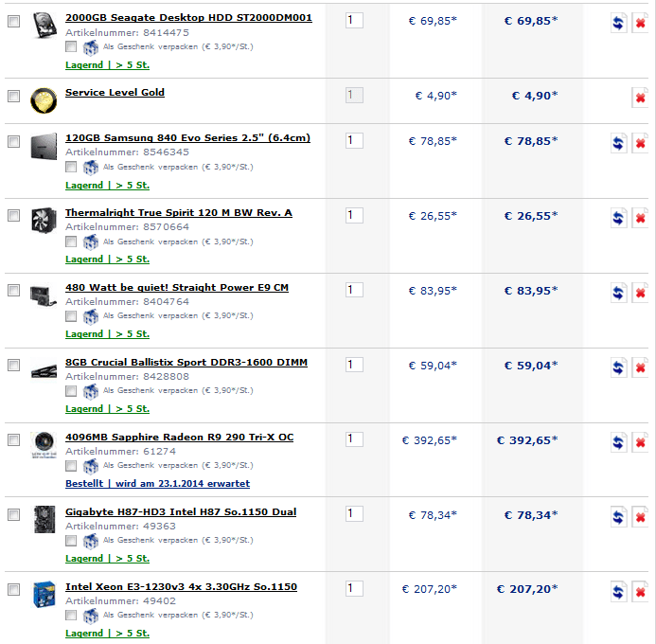Delete Service Level Gold from cart
The height and width of the screenshot is (644, 656).
tap(640, 98)
